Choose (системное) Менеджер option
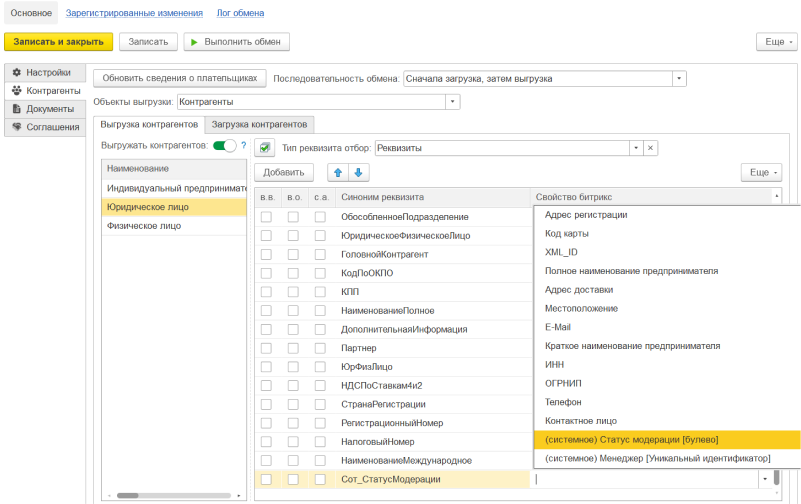The height and width of the screenshot is (504, 801). click(x=667, y=459)
